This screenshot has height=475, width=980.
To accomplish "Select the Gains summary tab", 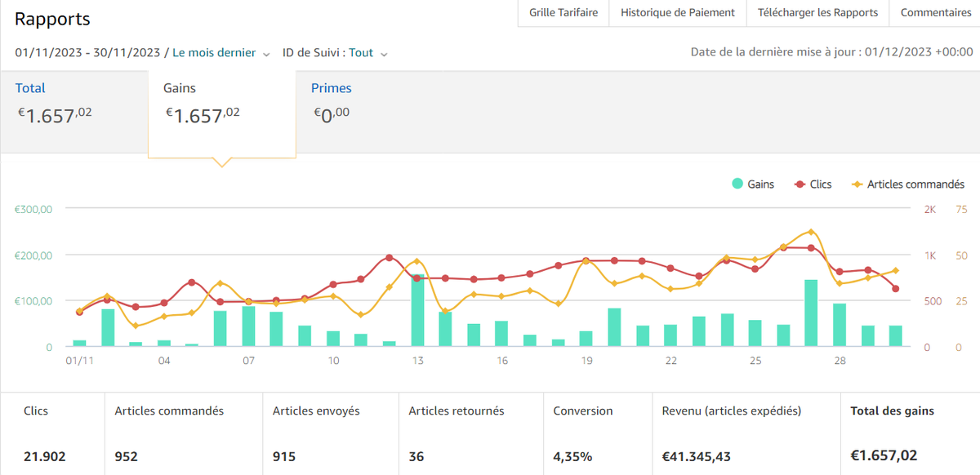I will pos(222,113).
